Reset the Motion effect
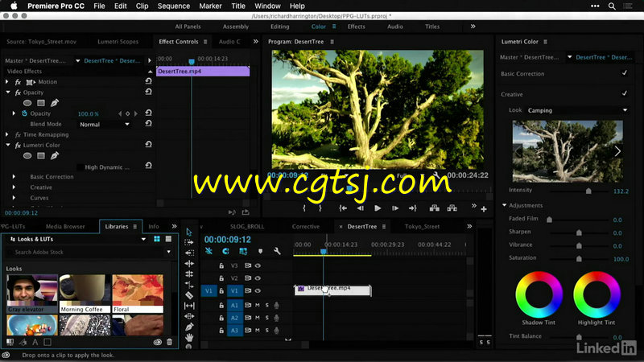644x362 pixels. point(148,81)
